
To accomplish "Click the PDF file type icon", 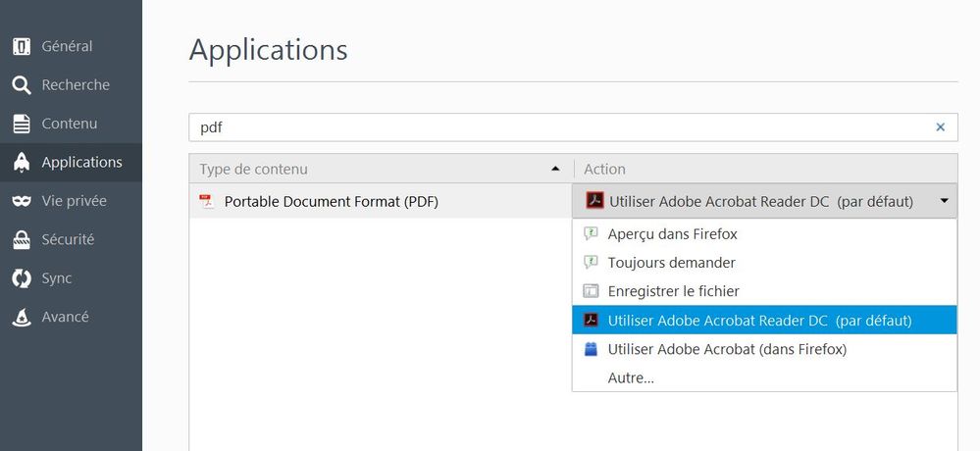I will coord(206,201).
